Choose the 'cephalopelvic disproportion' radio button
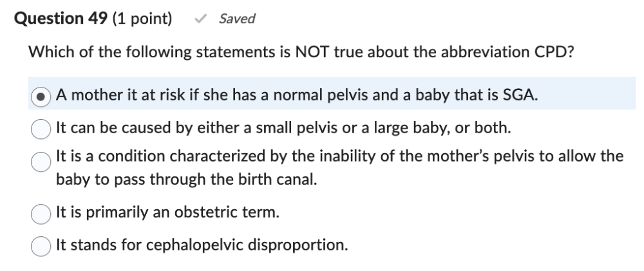The image size is (644, 271). (x=41, y=245)
